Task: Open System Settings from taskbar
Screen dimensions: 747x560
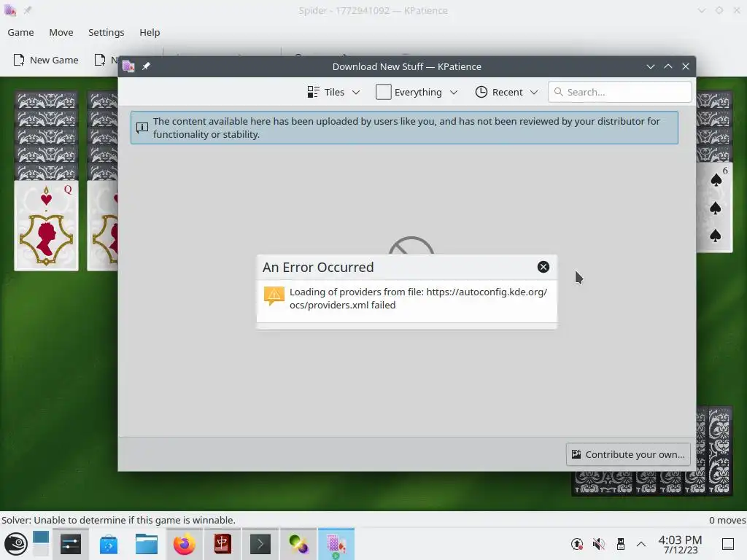Action: (x=71, y=544)
